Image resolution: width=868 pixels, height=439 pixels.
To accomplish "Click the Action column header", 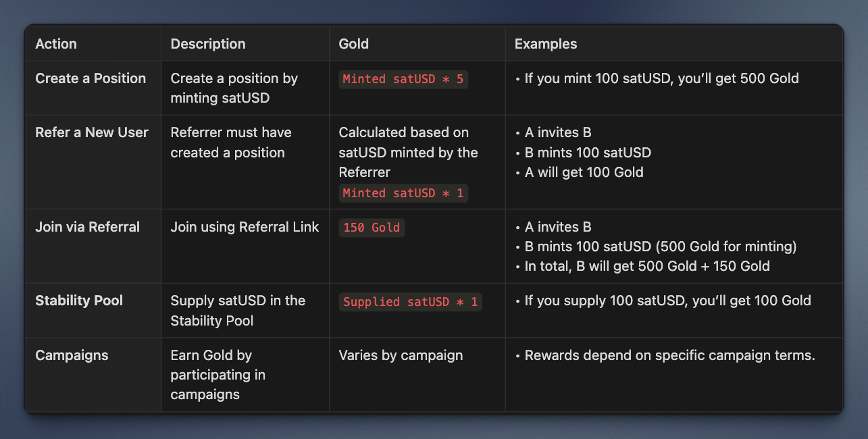I will tap(56, 44).
